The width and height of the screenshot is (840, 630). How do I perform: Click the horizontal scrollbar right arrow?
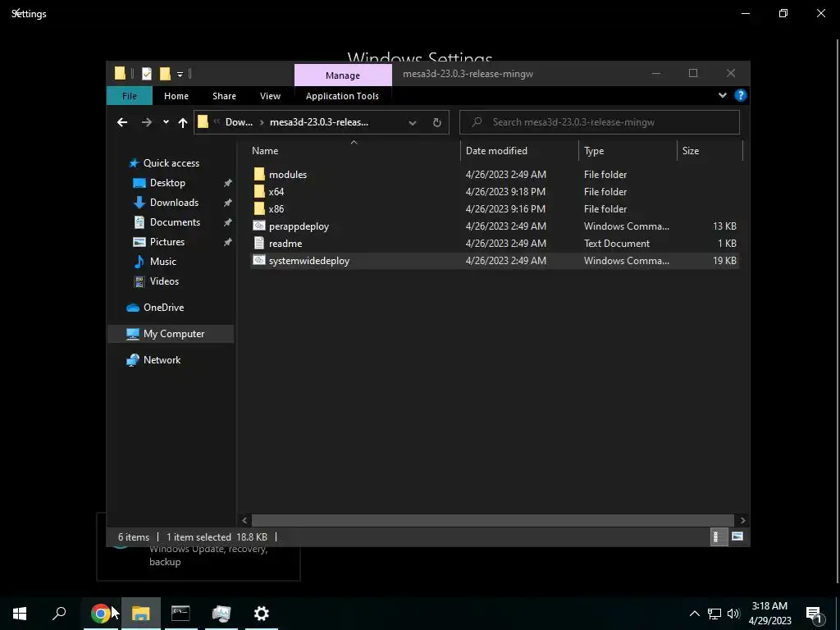pos(742,520)
